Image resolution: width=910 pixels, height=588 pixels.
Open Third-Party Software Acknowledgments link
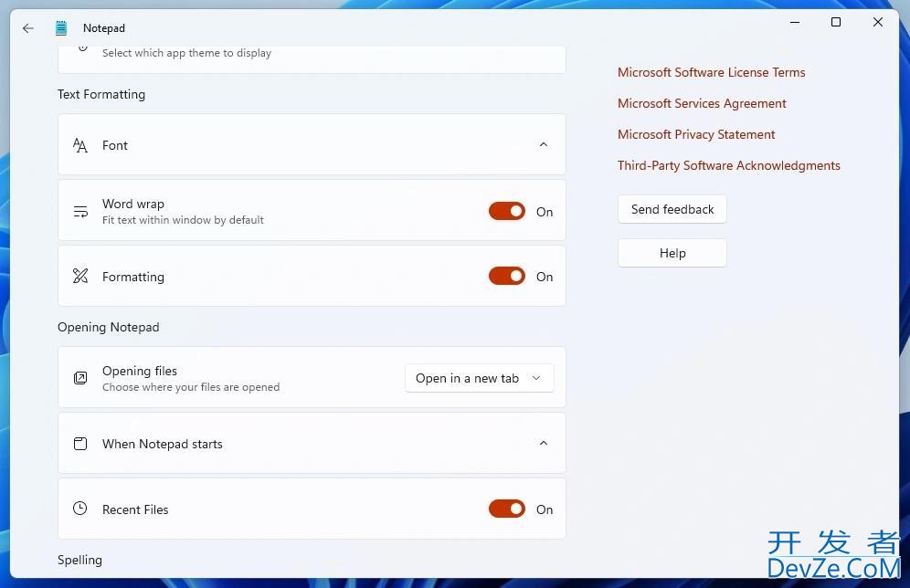click(728, 165)
